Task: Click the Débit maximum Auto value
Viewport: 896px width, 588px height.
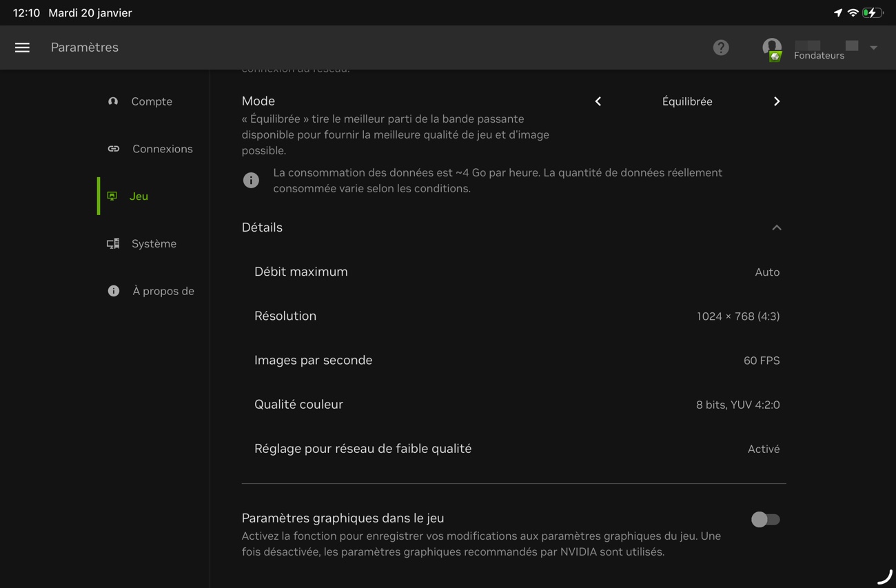Action: coord(766,272)
